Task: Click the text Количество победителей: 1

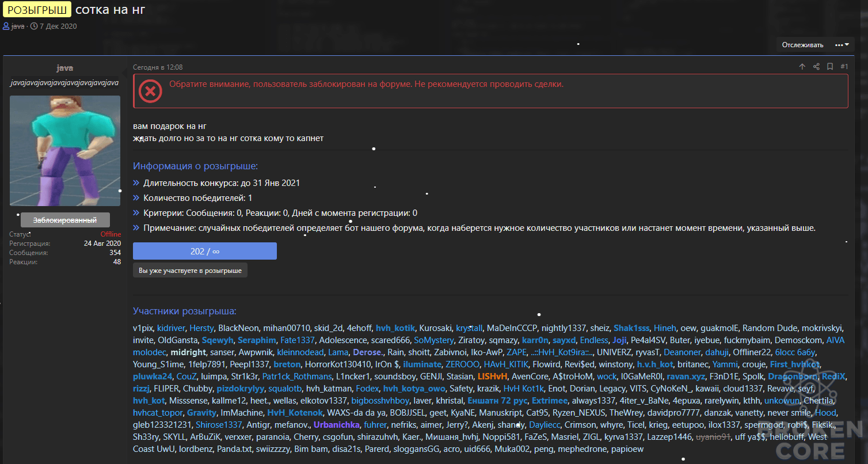Action: coord(198,198)
